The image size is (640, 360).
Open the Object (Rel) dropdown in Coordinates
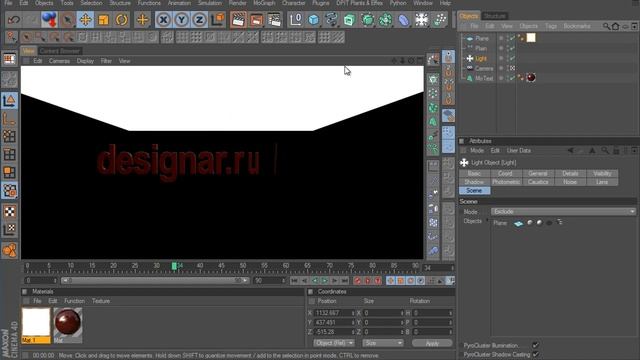[x=334, y=343]
